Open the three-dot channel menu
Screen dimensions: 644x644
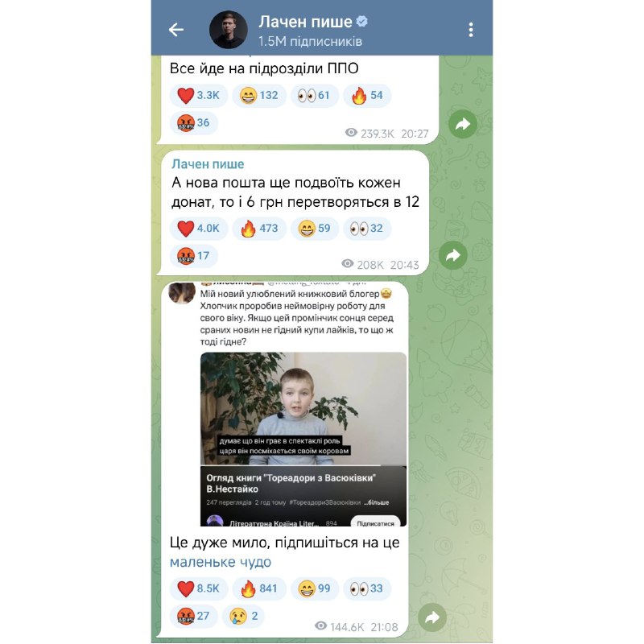click(471, 30)
